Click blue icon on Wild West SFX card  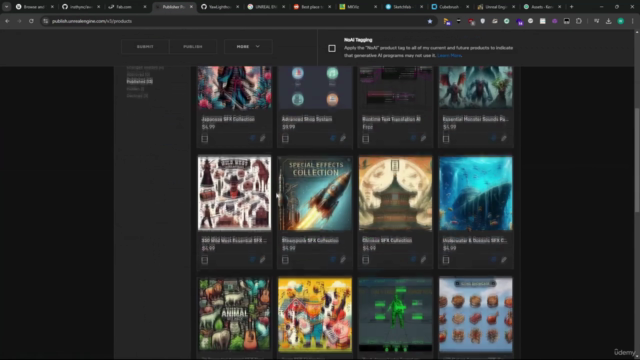[252, 260]
